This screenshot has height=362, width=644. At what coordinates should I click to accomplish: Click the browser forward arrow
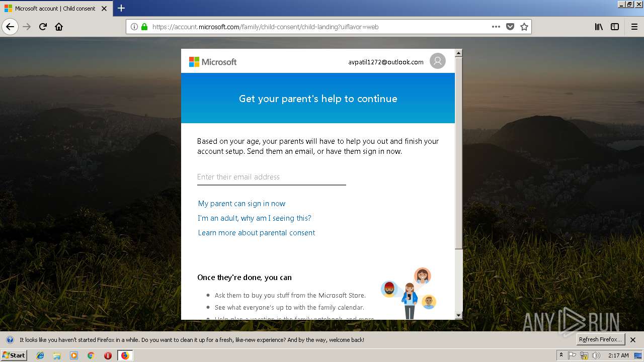click(27, 27)
